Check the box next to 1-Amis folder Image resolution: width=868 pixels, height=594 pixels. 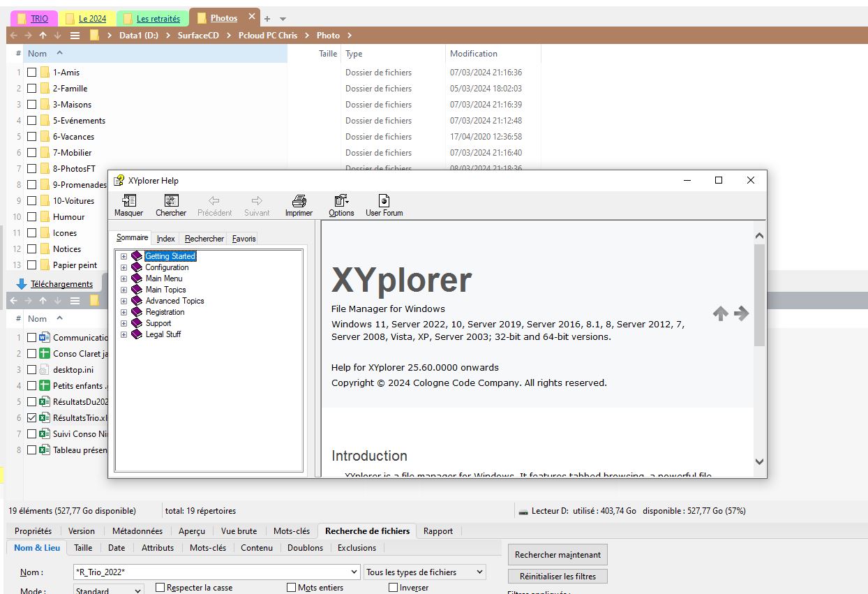(x=32, y=73)
